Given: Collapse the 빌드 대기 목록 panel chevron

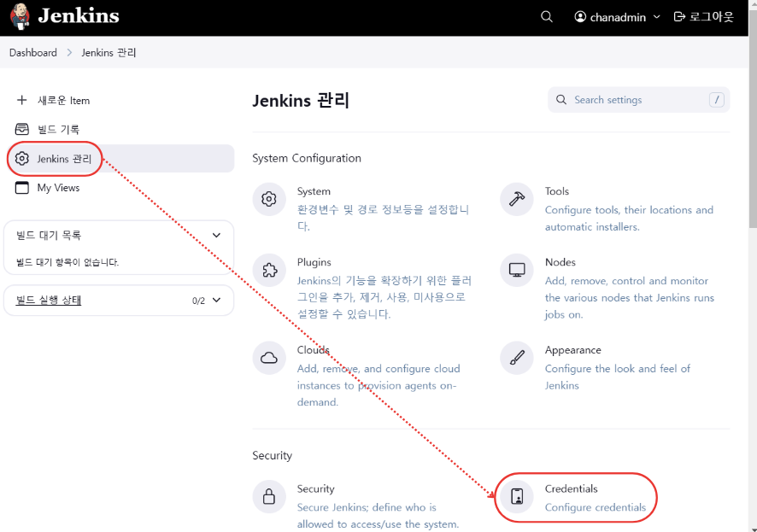Looking at the screenshot, I should tap(216, 236).
